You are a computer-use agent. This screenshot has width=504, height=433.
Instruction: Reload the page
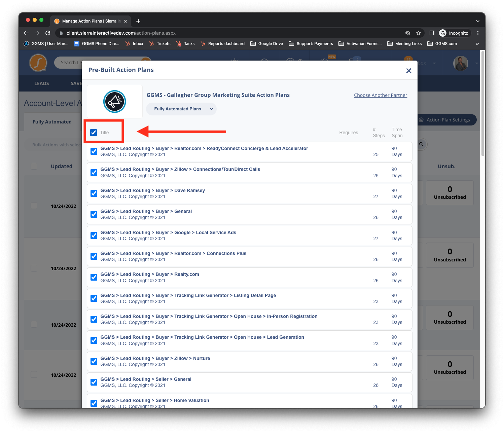pos(48,33)
